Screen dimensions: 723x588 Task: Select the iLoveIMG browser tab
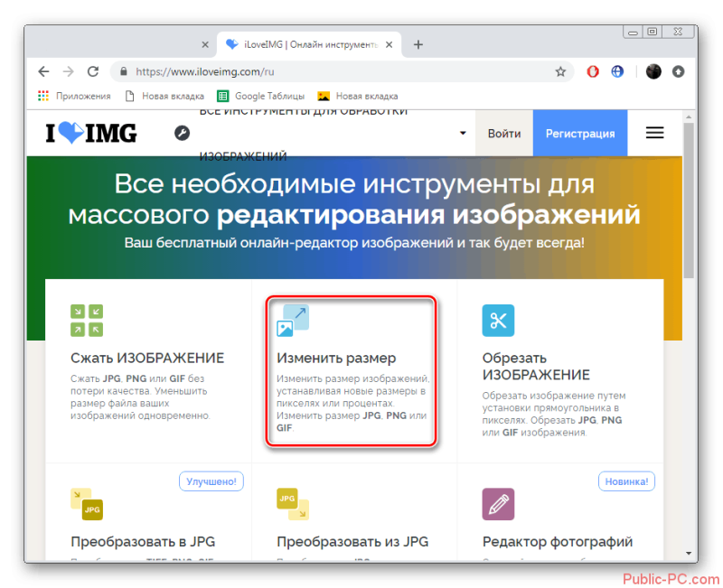coord(309,44)
